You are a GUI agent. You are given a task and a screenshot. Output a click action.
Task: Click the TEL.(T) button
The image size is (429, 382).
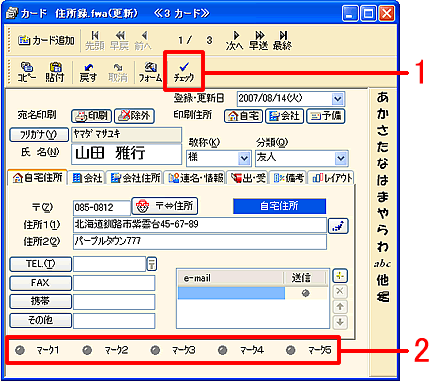pos(40,264)
